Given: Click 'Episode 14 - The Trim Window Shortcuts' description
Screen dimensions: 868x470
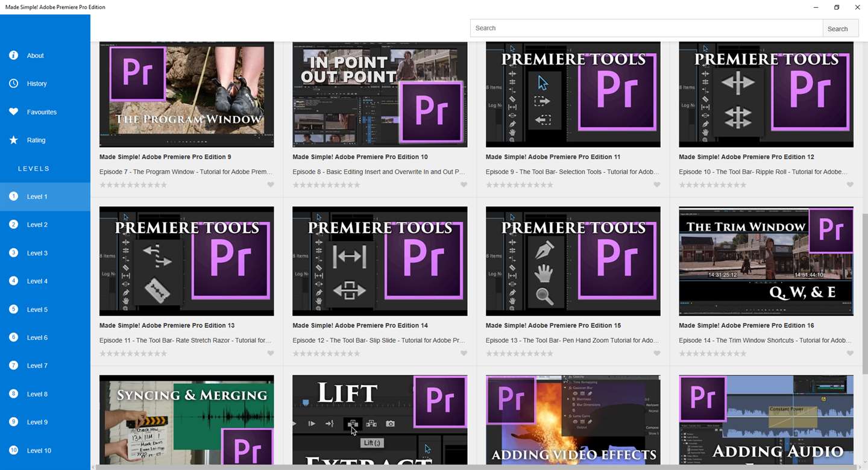Looking at the screenshot, I should (x=766, y=340).
